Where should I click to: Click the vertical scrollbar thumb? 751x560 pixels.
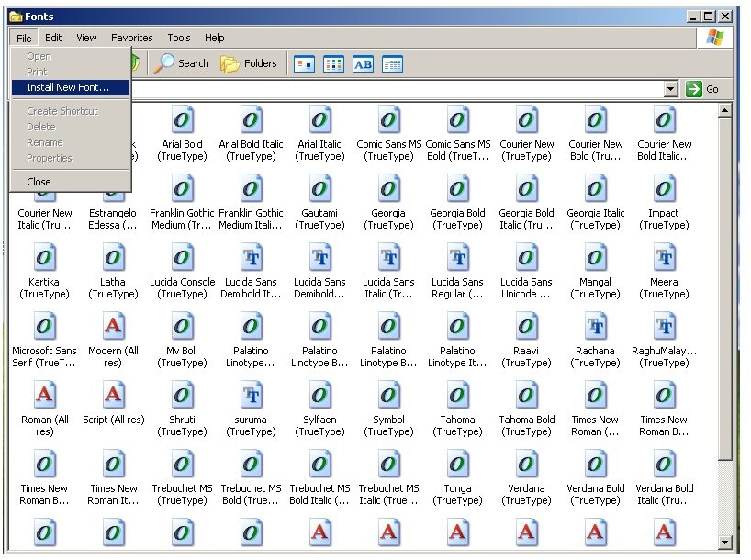(x=725, y=289)
